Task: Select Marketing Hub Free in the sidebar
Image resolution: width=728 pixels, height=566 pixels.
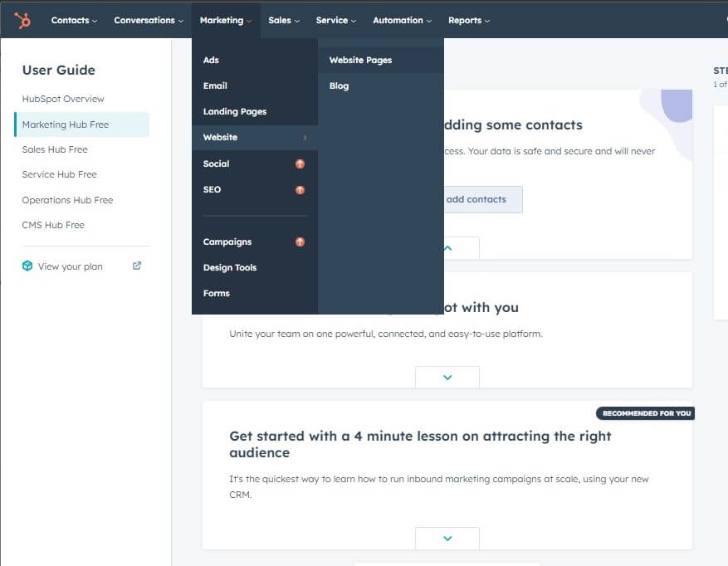Action: pyautogui.click(x=81, y=124)
